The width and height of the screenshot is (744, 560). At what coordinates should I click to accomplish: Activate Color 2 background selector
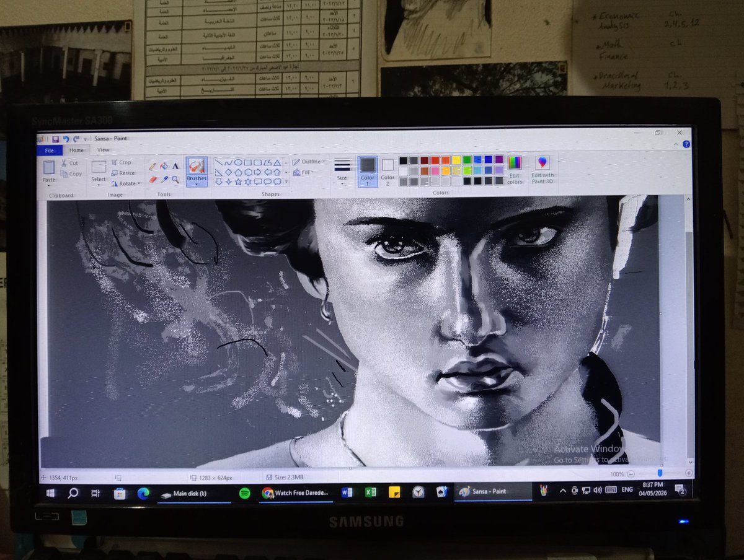(x=387, y=171)
